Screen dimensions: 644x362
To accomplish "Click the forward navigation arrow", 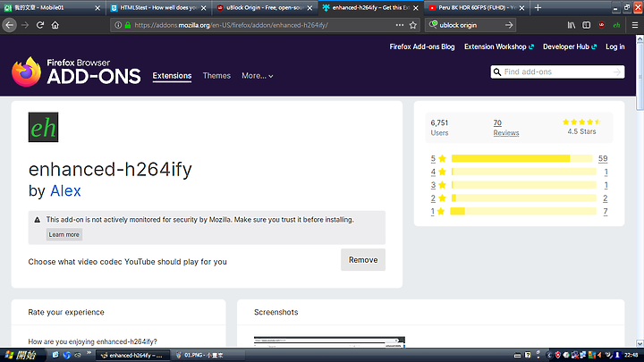I will (x=25, y=25).
